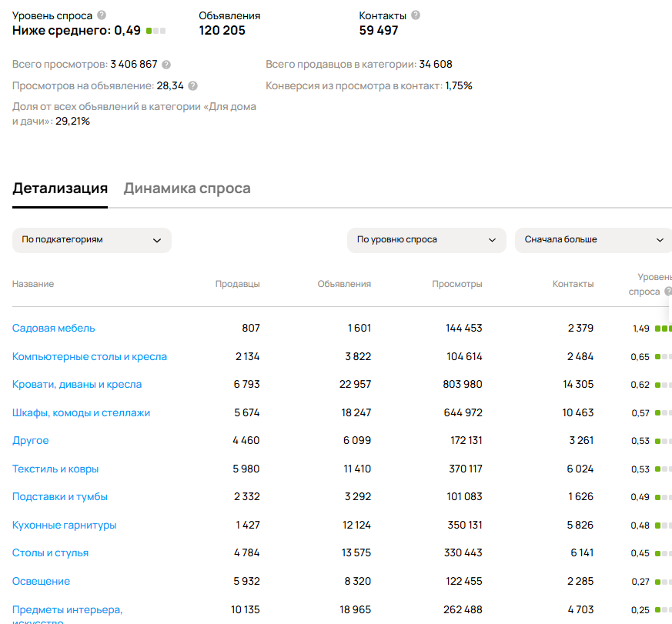Image resolution: width=672 pixels, height=624 pixels.
Task: Open Компьютерные столы и кресла link
Action: [x=89, y=356]
